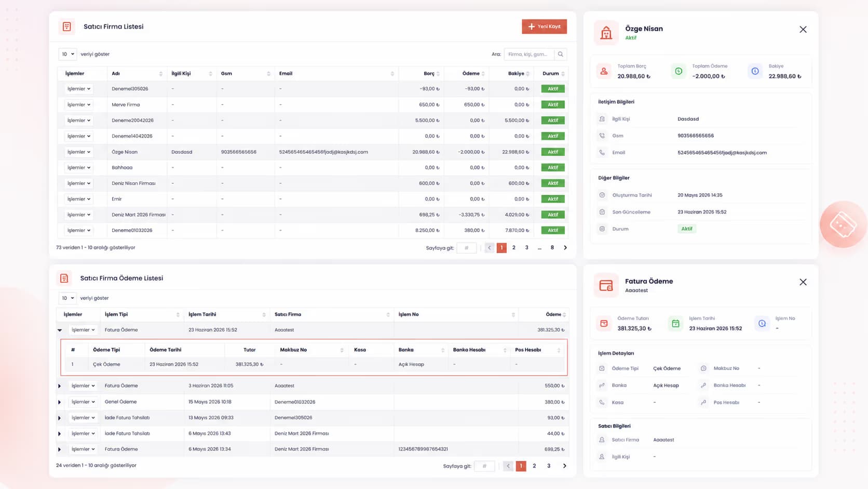This screenshot has height=489, width=868.
Task: Click İşlem No 123456789987654321
Action: click(x=423, y=449)
